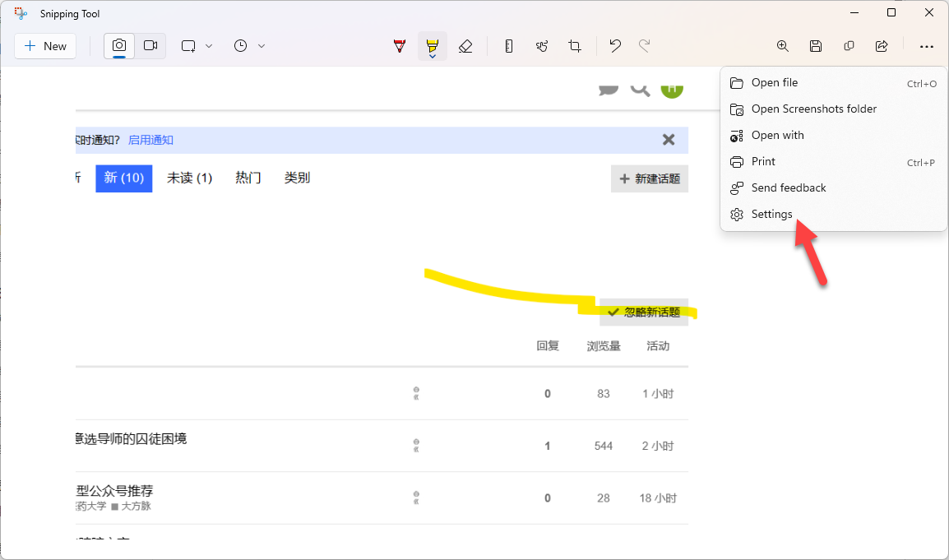Copy the screenshot to clipboard
Viewport: 949px width, 560px height.
849,46
